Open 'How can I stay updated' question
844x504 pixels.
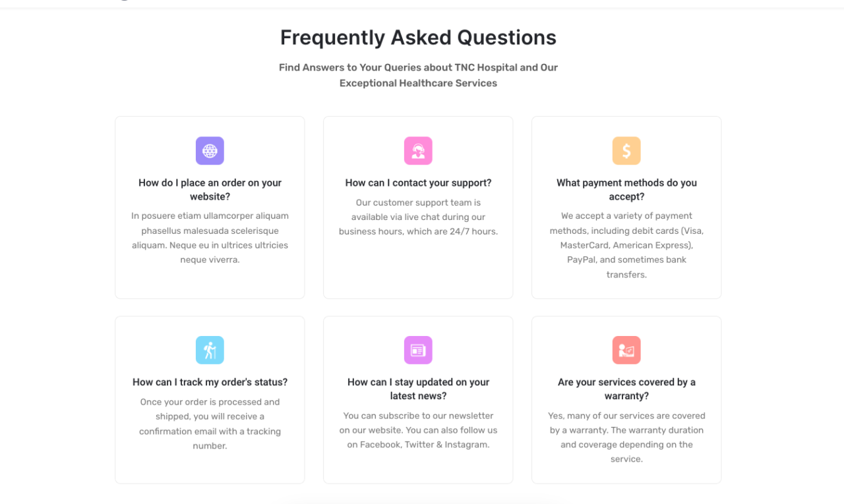(x=418, y=389)
